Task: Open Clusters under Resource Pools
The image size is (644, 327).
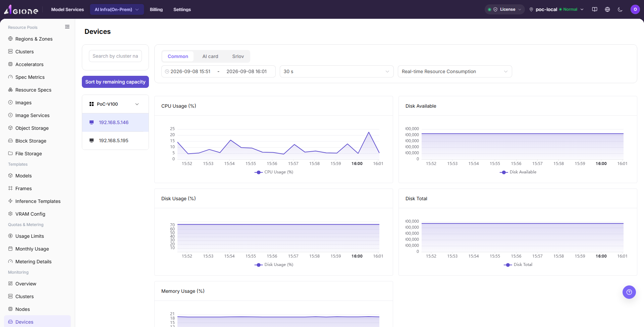Action: [x=37, y=52]
